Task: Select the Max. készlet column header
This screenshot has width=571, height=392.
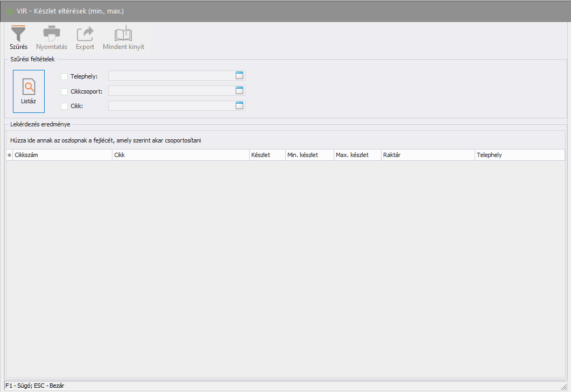Action: tap(357, 155)
